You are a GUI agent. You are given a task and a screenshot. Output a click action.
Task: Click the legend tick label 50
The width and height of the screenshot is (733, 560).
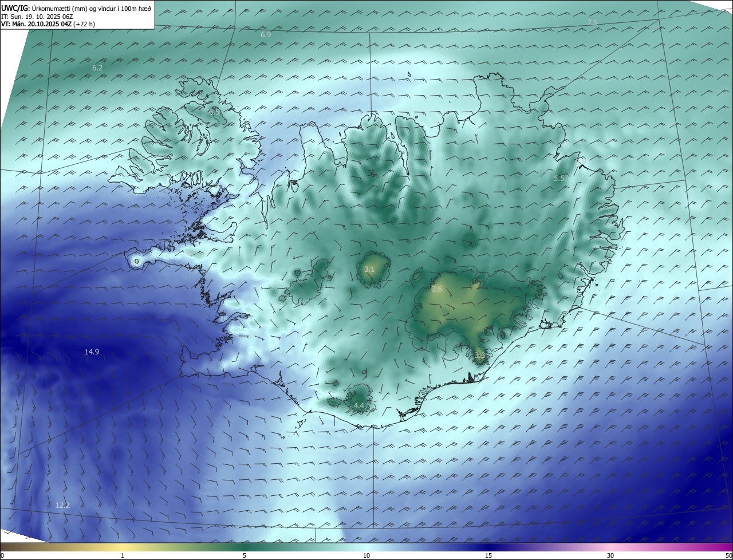pos(728,555)
